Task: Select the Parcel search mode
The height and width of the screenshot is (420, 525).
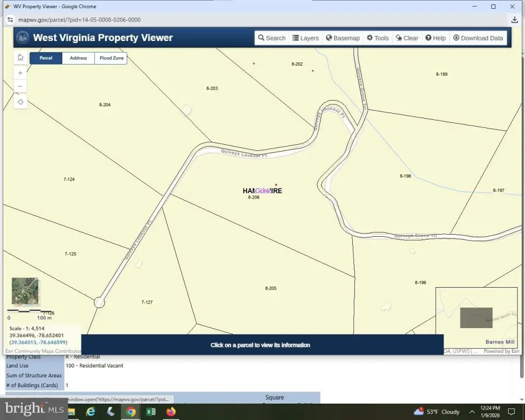Action: click(x=46, y=58)
